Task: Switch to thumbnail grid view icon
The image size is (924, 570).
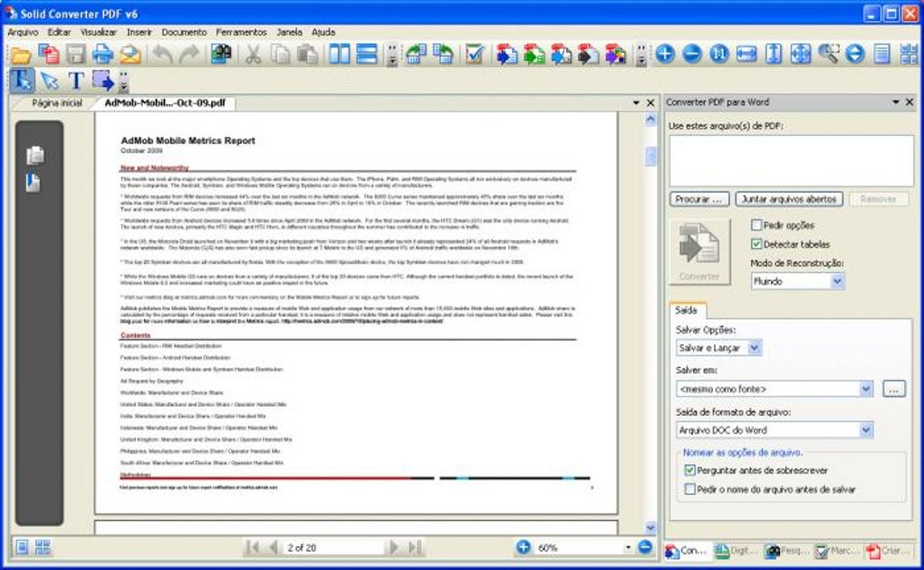Action: coord(43,547)
